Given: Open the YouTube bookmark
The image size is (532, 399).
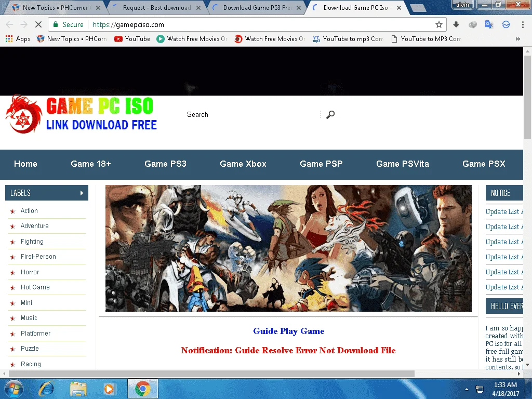Looking at the screenshot, I should [132, 38].
